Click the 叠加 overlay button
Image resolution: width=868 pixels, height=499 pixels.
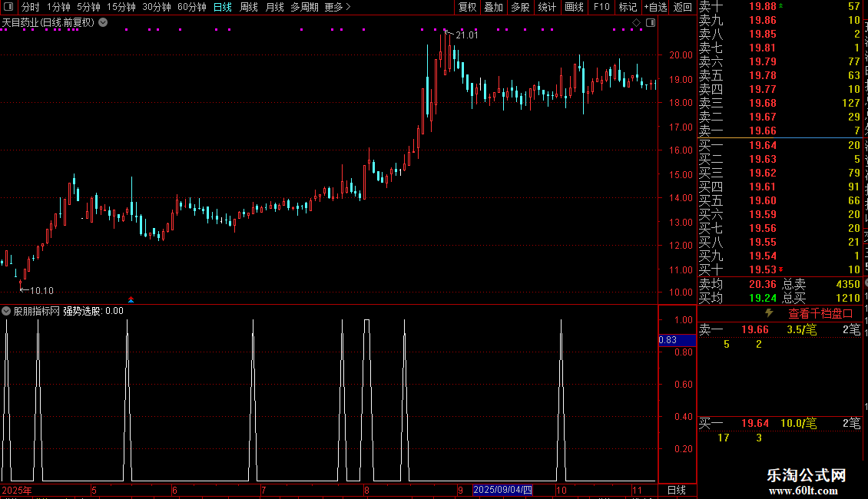pos(493,7)
